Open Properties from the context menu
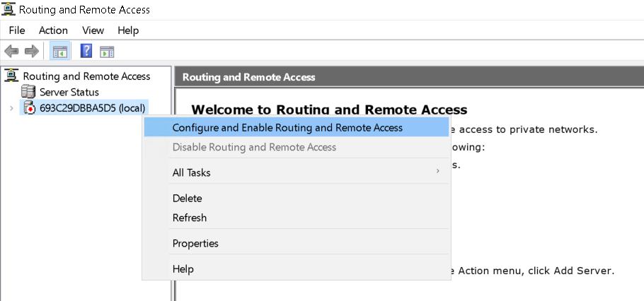The height and width of the screenshot is (301, 644). pos(195,244)
